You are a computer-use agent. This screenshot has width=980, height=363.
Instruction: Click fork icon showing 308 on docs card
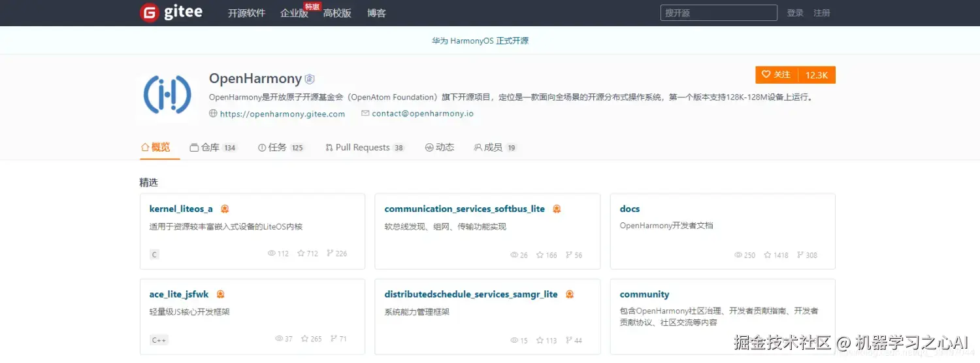[800, 255]
